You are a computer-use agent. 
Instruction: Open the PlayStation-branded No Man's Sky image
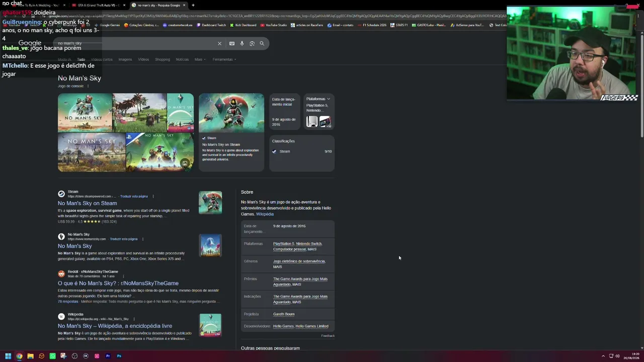point(159,152)
